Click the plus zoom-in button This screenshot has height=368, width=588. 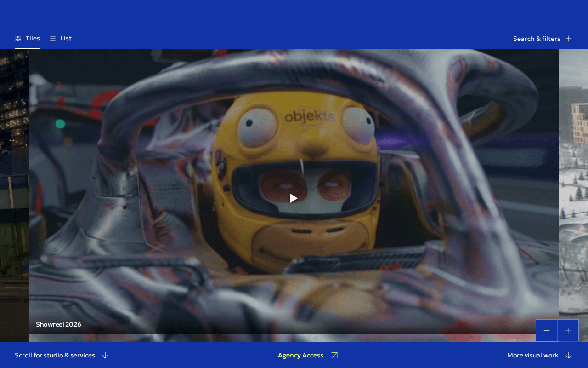click(568, 330)
